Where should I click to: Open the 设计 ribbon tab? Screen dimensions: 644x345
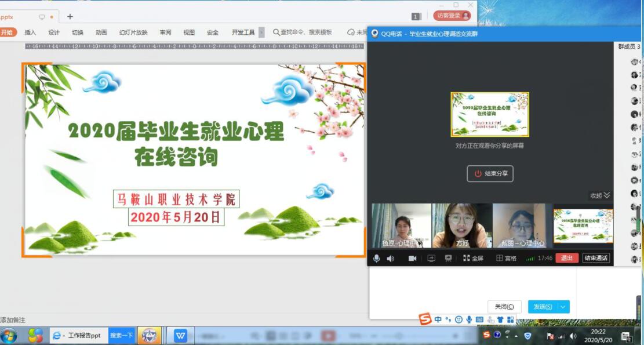click(54, 32)
